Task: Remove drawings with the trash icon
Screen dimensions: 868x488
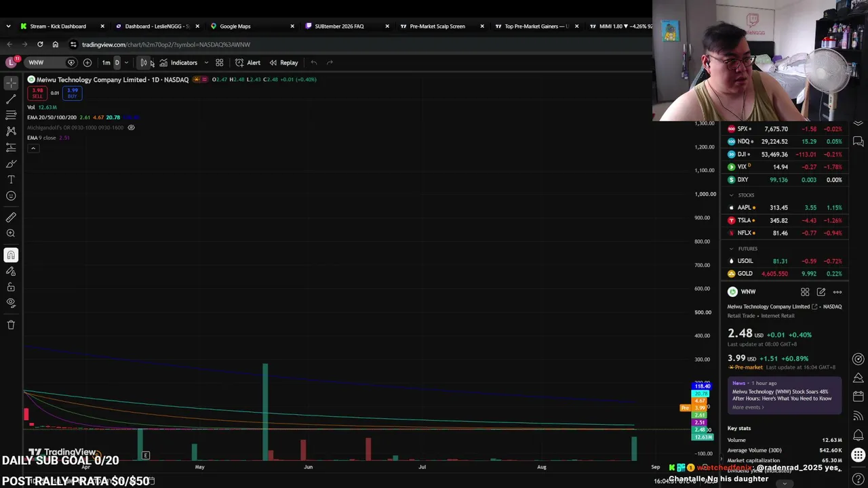Action: [x=11, y=325]
